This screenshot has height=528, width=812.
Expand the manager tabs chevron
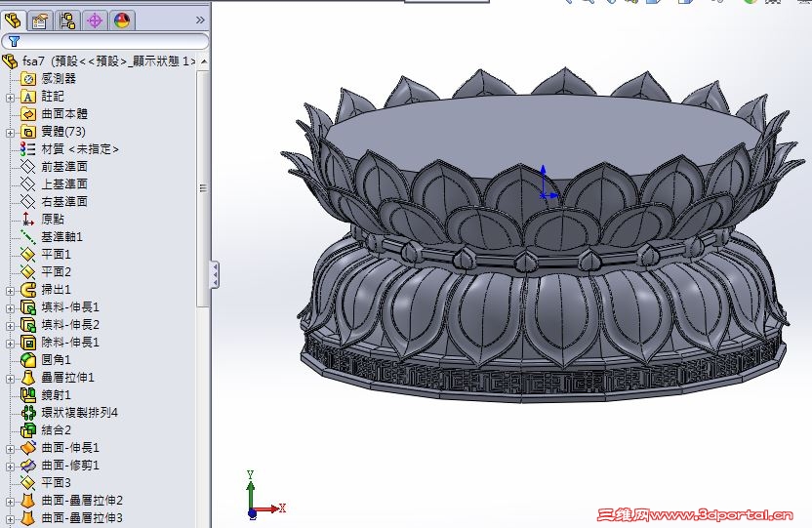click(x=200, y=20)
